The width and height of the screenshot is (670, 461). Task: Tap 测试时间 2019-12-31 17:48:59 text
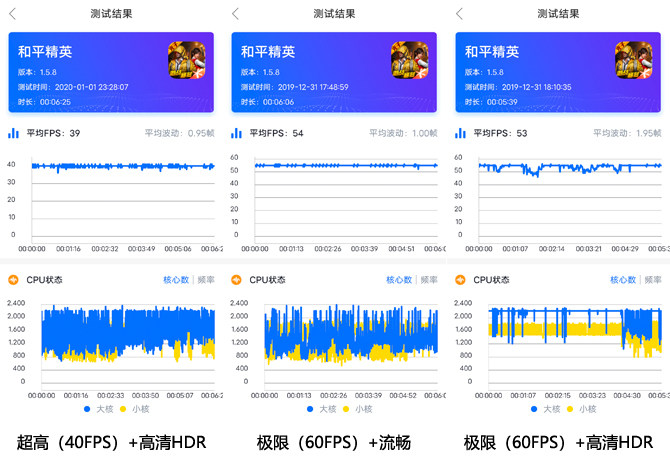click(295, 87)
